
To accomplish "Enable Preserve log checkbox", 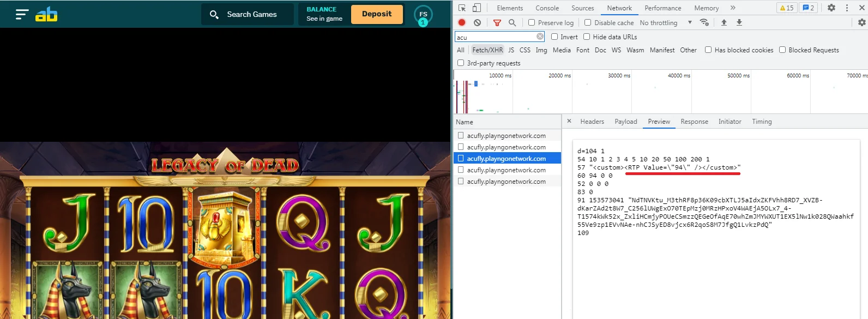I will tap(532, 22).
